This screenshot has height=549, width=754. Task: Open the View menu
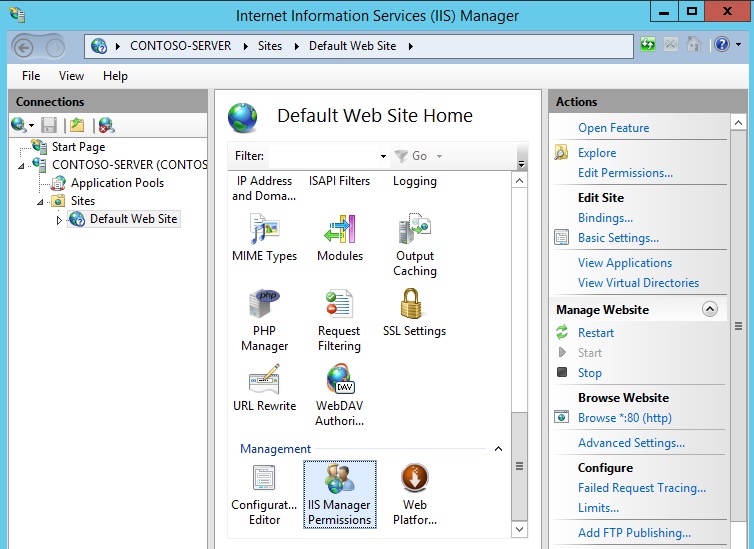point(71,76)
